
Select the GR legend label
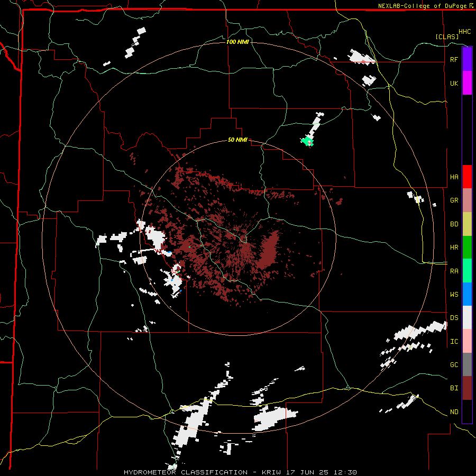tap(454, 200)
